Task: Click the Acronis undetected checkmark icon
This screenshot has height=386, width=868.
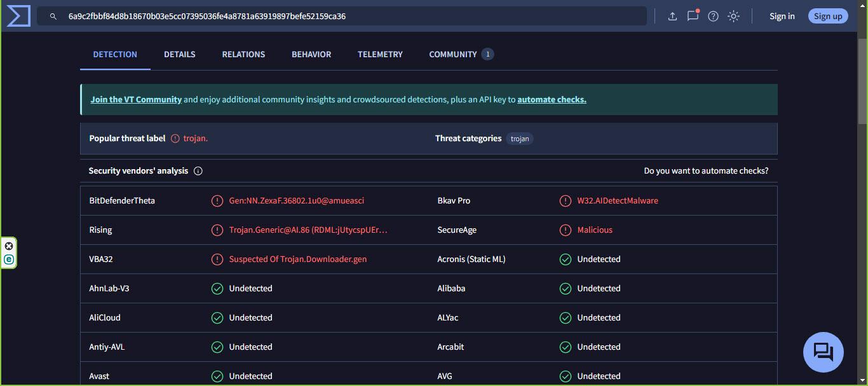Action: 566,259
